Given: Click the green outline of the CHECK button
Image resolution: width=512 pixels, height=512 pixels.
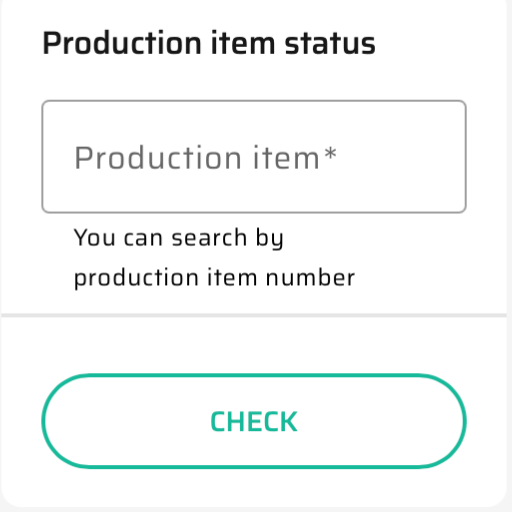Looking at the screenshot, I should (254, 375).
